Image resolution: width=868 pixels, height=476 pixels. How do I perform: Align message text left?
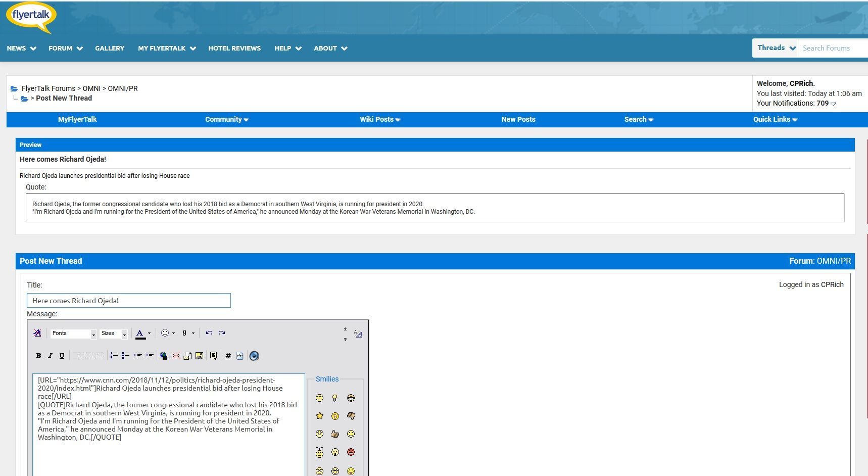tap(76, 356)
